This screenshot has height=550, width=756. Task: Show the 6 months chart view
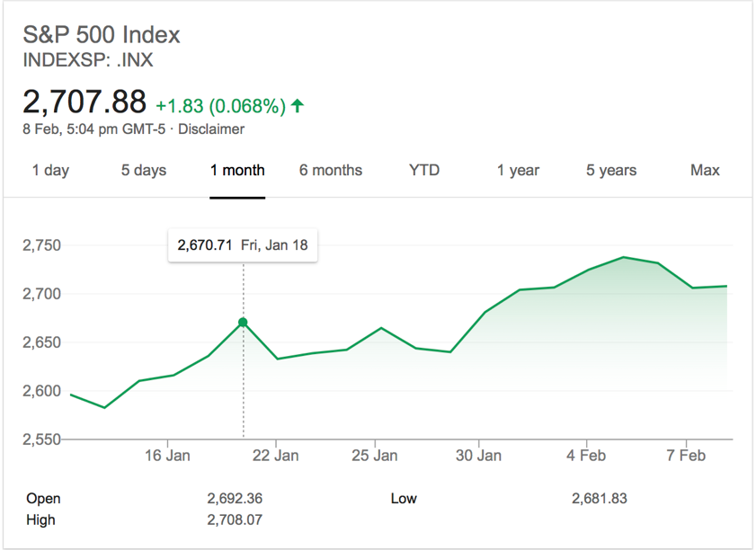click(331, 170)
